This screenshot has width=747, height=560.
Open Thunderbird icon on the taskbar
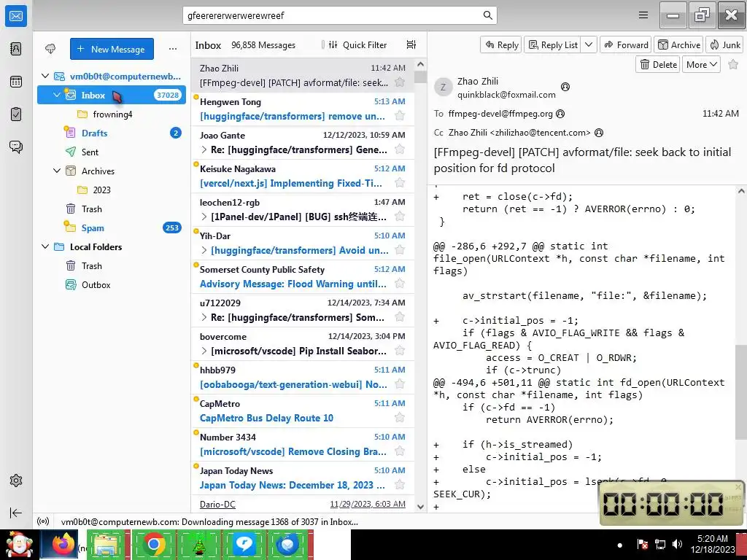click(287, 544)
